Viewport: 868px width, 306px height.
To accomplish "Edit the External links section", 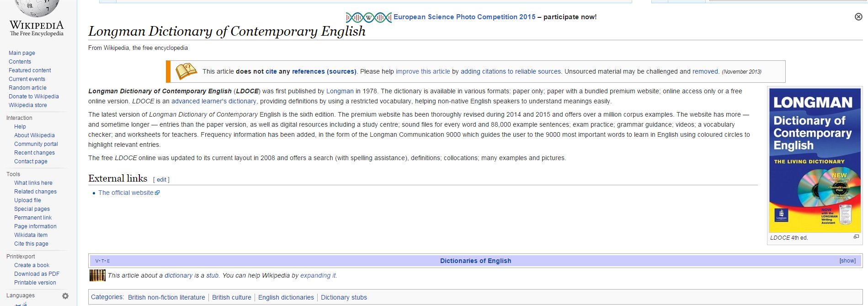I will coord(161,180).
